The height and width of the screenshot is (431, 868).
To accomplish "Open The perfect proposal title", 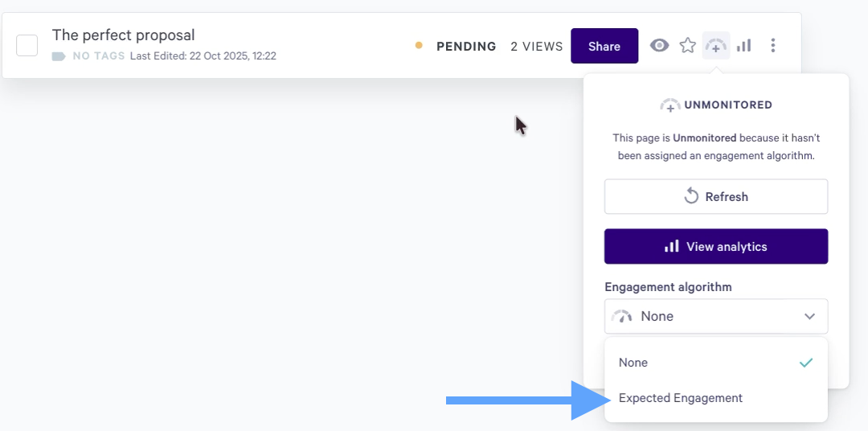I will tap(124, 35).
